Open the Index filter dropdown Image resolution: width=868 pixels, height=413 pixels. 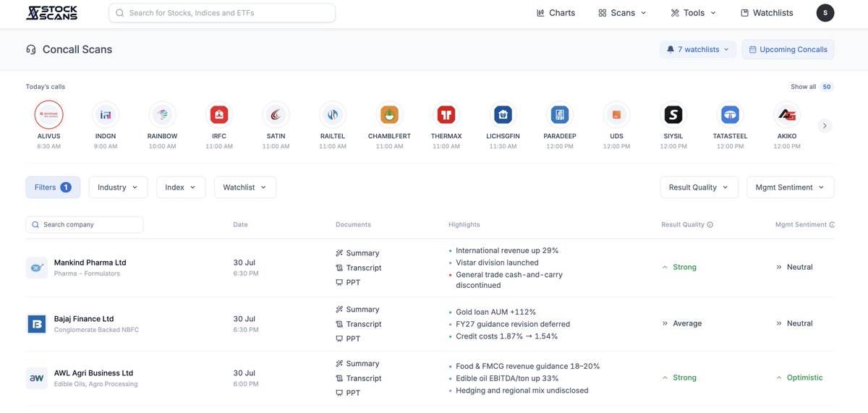tap(181, 187)
